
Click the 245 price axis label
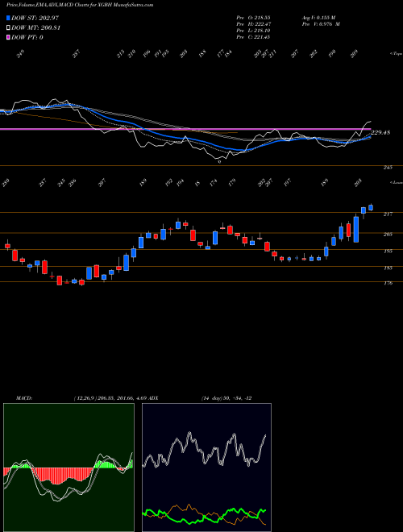[x=388, y=168]
